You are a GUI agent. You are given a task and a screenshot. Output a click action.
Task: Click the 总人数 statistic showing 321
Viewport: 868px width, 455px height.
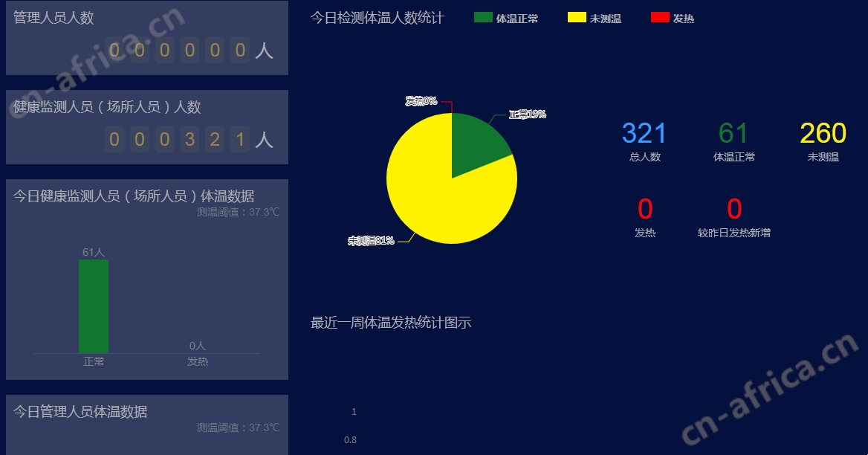tap(644, 134)
